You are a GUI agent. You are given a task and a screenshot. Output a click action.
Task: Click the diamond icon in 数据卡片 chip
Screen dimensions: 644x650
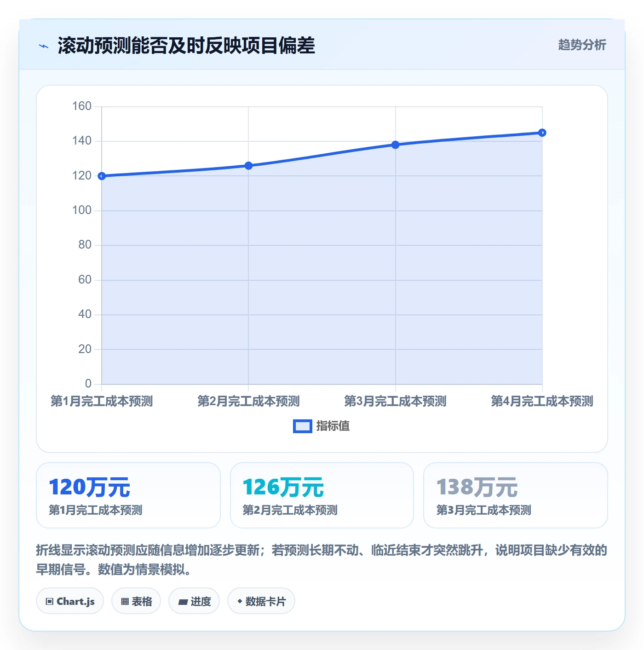pyautogui.click(x=240, y=601)
